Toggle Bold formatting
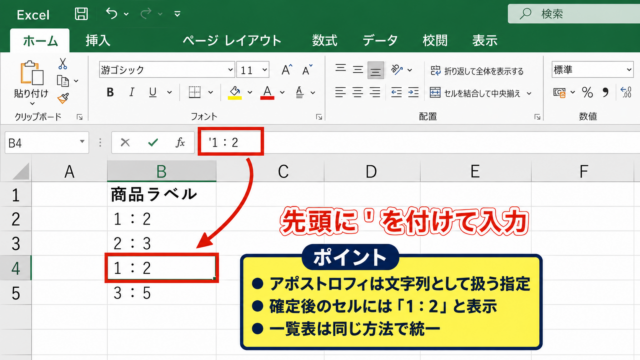The image size is (640, 360). coord(110,92)
